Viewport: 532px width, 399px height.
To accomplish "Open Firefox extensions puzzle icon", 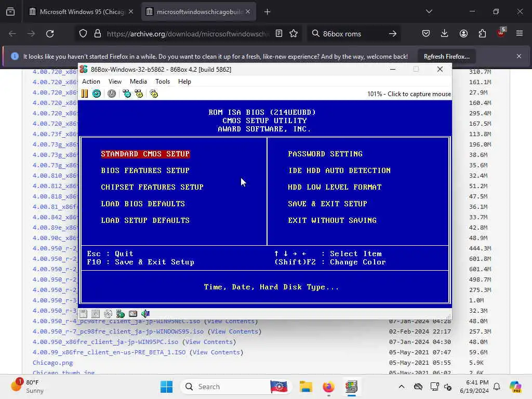I will (x=482, y=34).
